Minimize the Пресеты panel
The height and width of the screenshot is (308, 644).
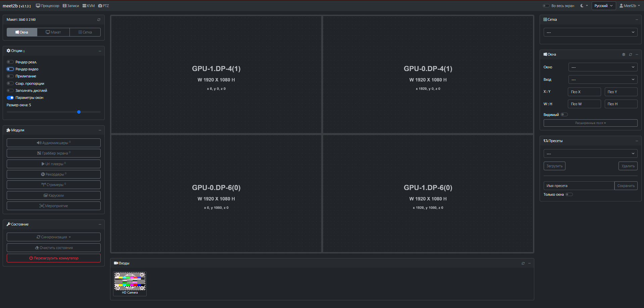click(x=637, y=141)
